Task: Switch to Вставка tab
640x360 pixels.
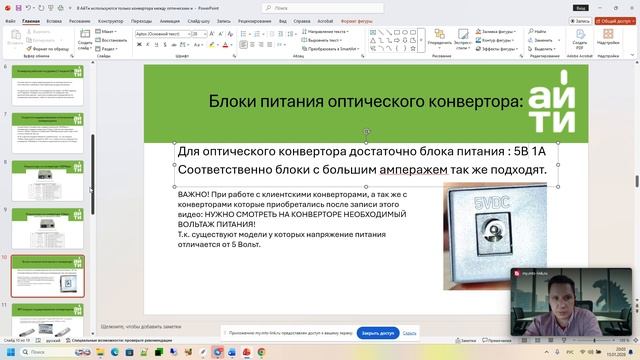Action: [54, 21]
